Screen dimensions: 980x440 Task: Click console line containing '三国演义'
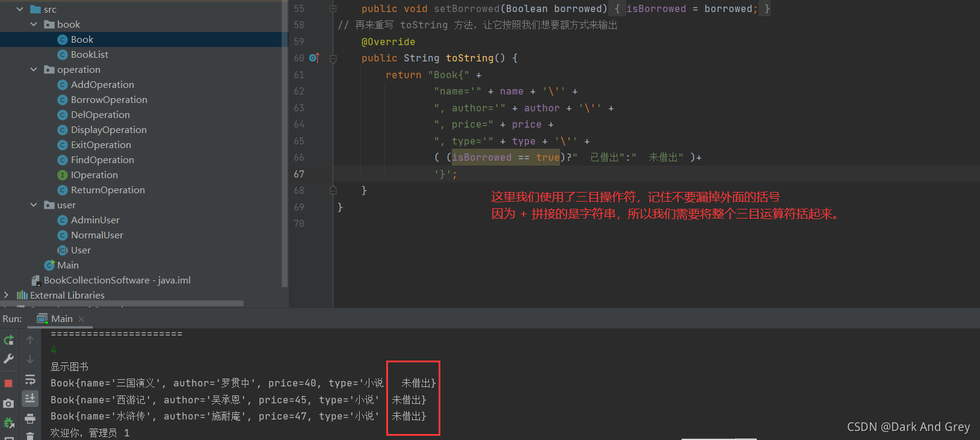(243, 383)
